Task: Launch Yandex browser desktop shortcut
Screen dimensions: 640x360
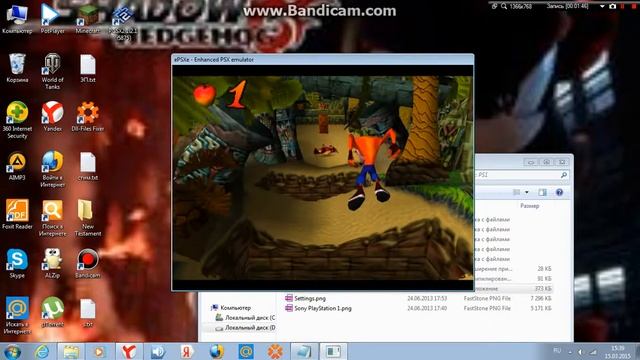Action: pos(52,116)
